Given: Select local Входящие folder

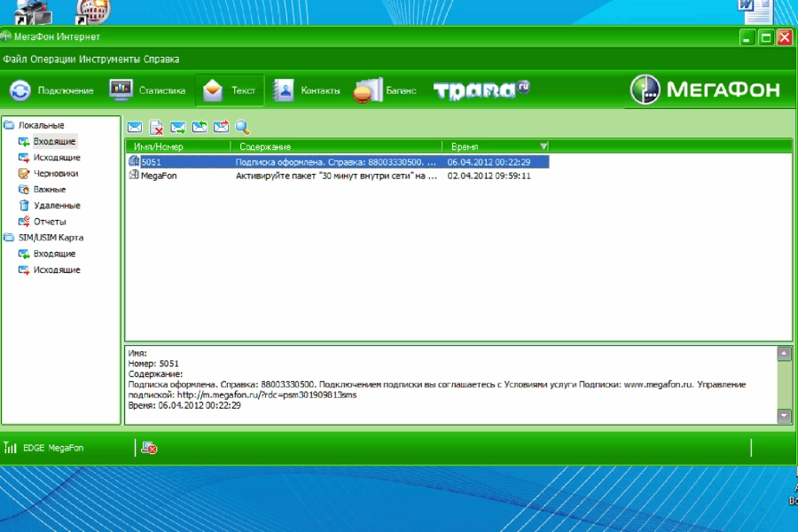Looking at the screenshot, I should coord(54,141).
